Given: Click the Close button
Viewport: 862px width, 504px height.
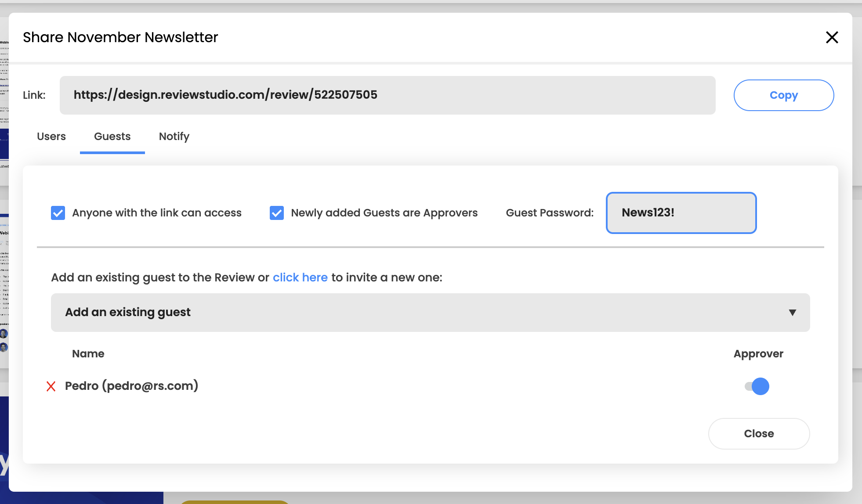Looking at the screenshot, I should (759, 434).
